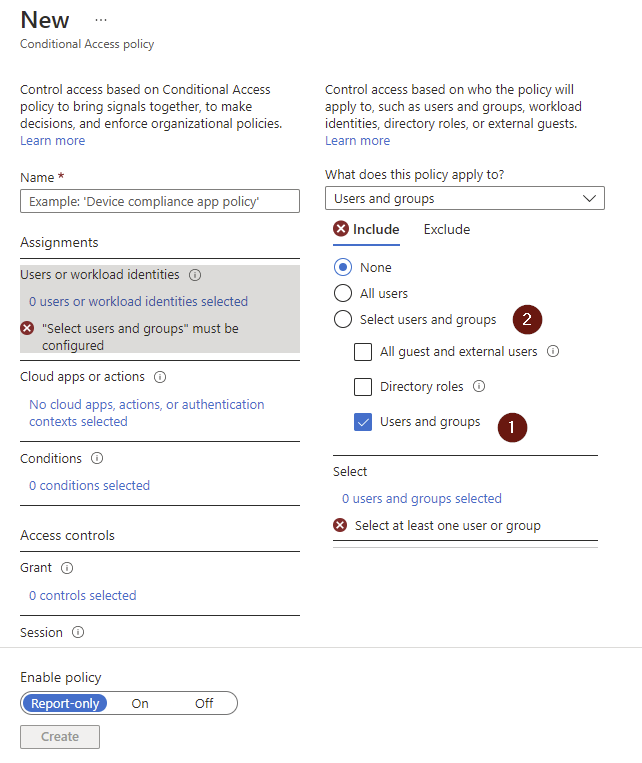Switch to the Exclude tab
The height and width of the screenshot is (763, 642).
[447, 230]
